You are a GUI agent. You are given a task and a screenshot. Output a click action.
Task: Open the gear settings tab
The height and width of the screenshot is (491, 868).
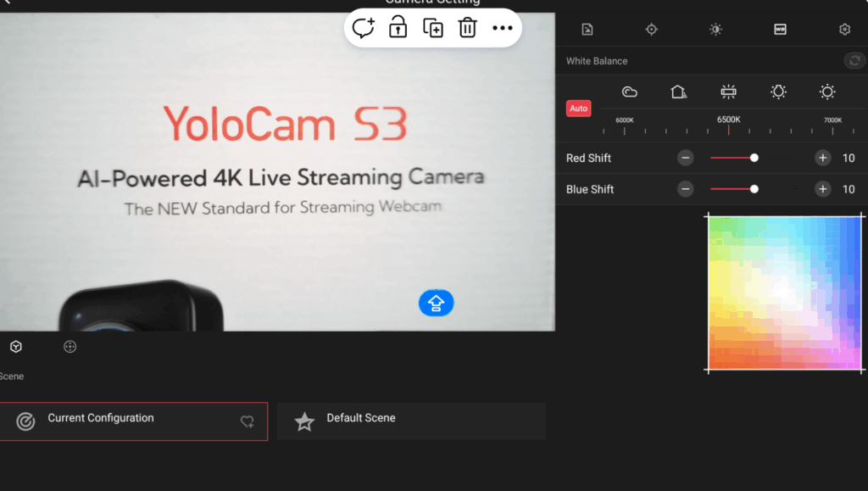click(844, 30)
